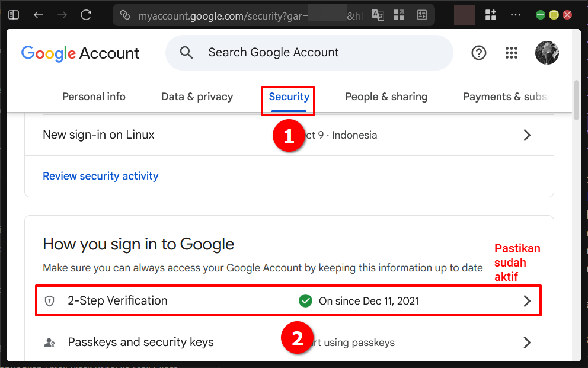The height and width of the screenshot is (368, 588).
Task: Click the back navigation arrow
Action: (x=38, y=15)
